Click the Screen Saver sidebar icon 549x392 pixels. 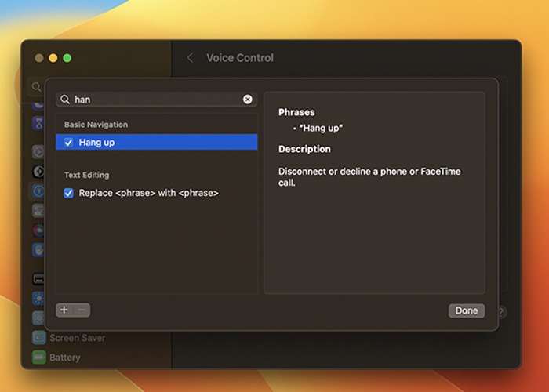coord(39,338)
